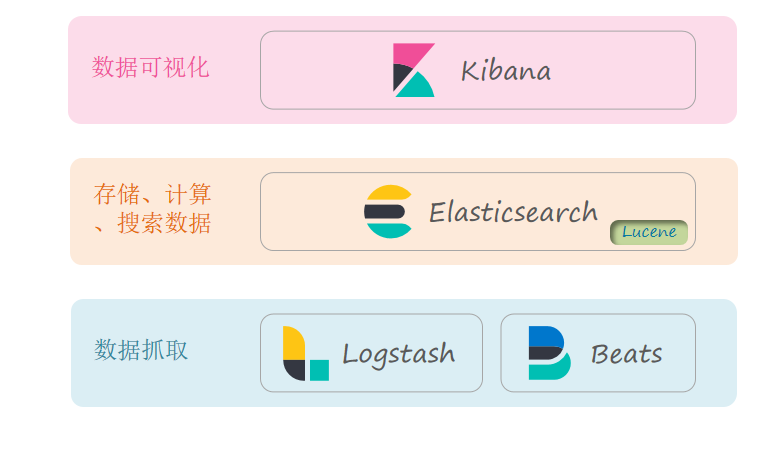Click the pink triangle of Kibana logo
The height and width of the screenshot is (450, 784).
tap(408, 55)
